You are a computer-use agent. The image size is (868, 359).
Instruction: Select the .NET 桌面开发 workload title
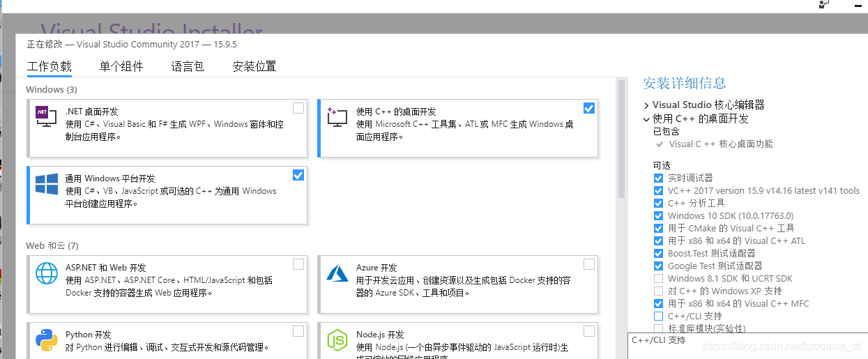(91, 112)
